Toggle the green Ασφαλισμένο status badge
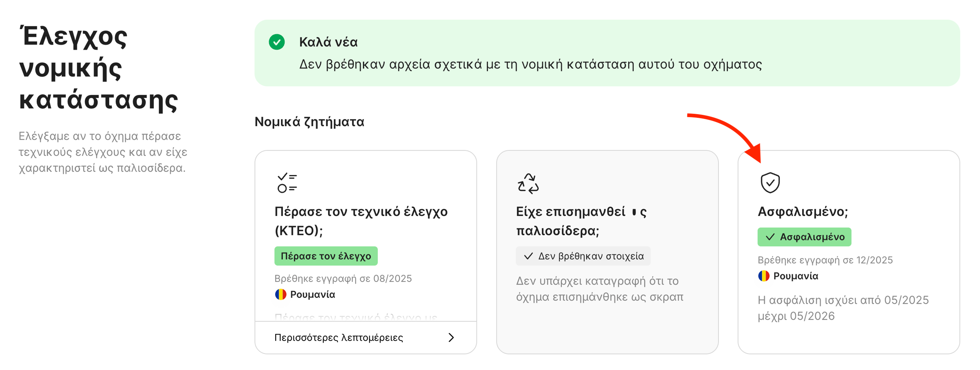980x370 pixels. click(804, 237)
